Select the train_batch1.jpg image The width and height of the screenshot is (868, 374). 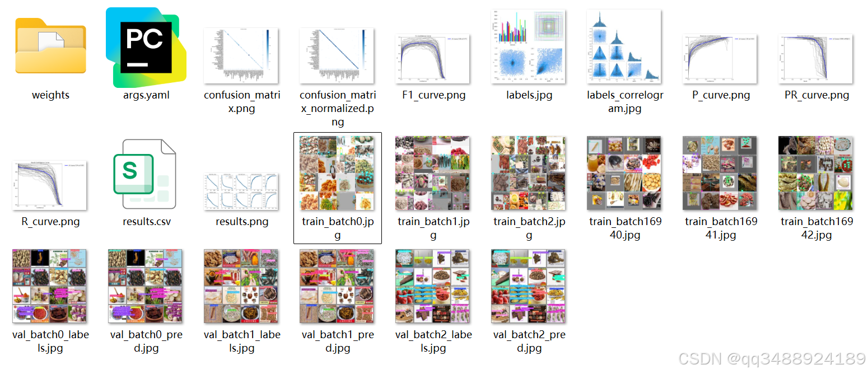[433, 173]
